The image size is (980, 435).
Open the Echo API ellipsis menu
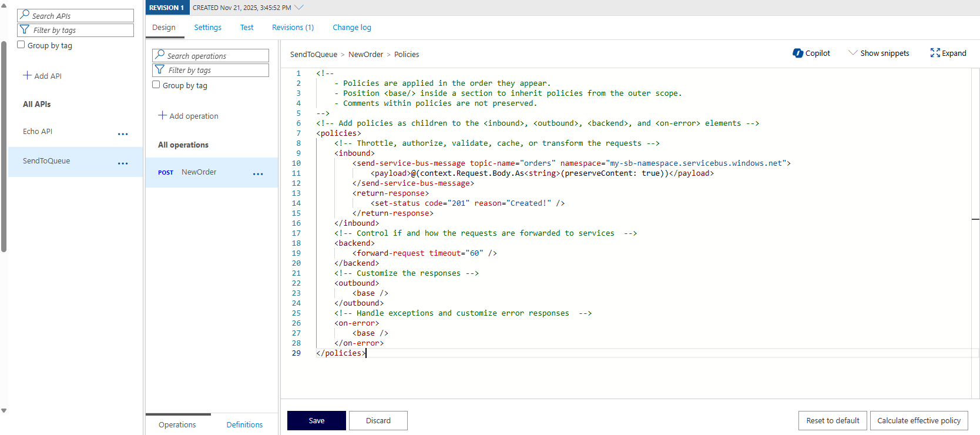123,134
